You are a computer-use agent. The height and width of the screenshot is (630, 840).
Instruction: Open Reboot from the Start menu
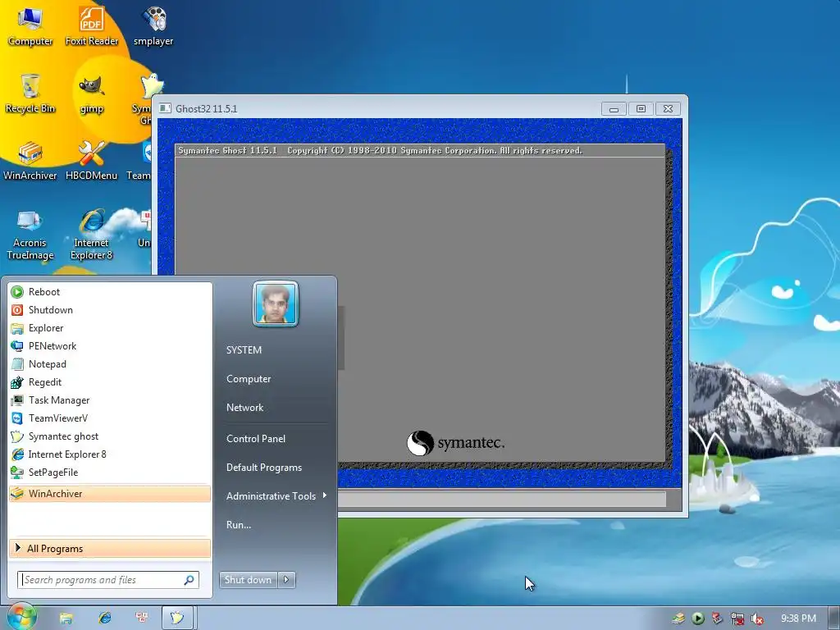(110, 292)
